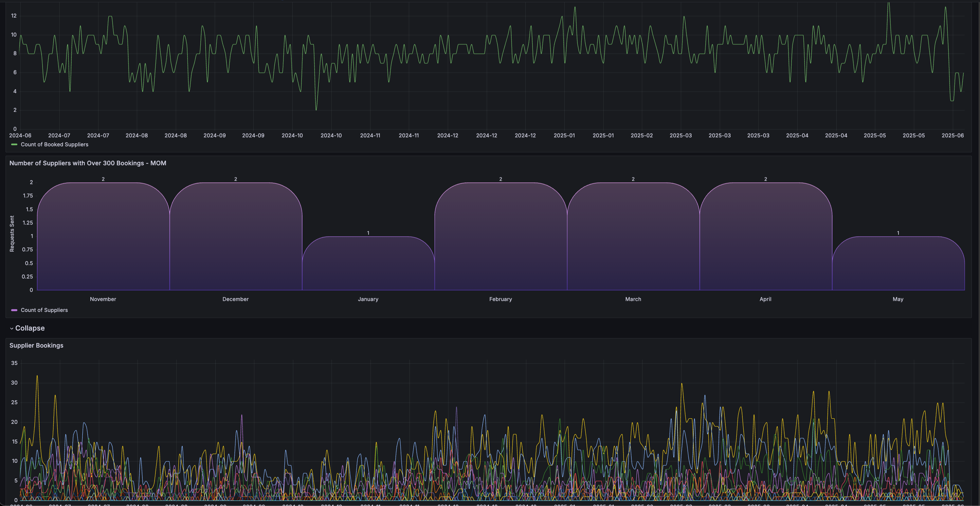
Task: Click the green Count of Booked Suppliers color swatch
Action: click(14, 145)
